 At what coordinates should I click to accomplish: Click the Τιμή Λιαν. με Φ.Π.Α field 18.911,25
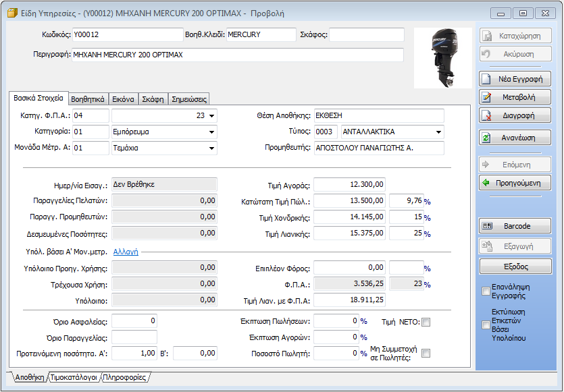349,300
